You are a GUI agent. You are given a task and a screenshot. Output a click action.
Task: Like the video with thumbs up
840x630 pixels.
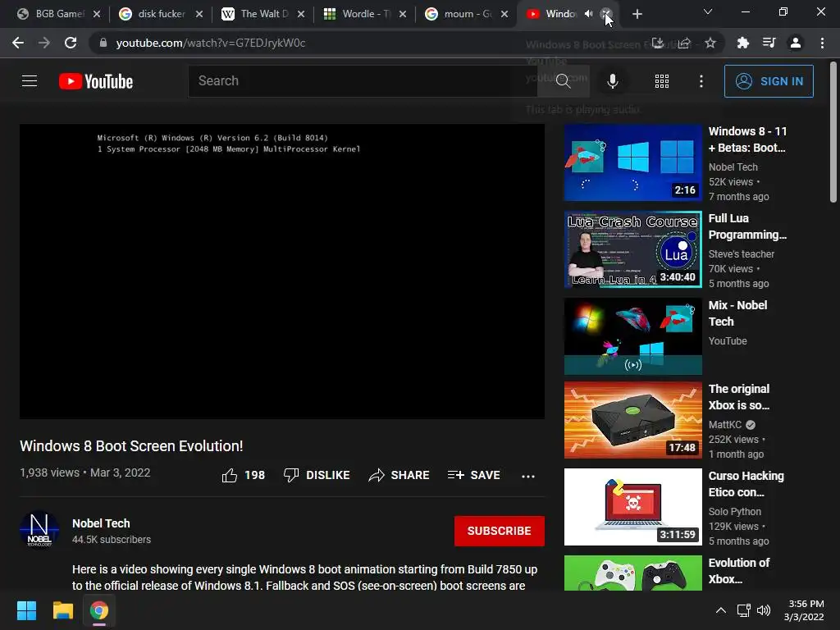tap(230, 475)
